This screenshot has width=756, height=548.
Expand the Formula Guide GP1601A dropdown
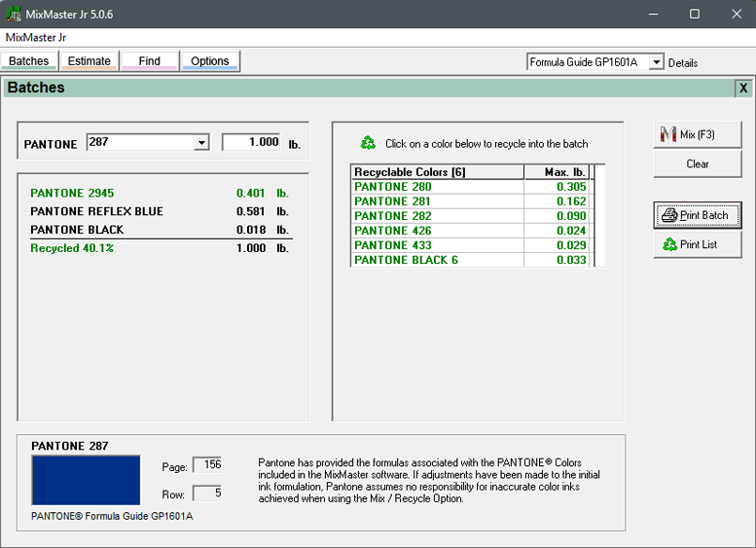click(x=656, y=62)
